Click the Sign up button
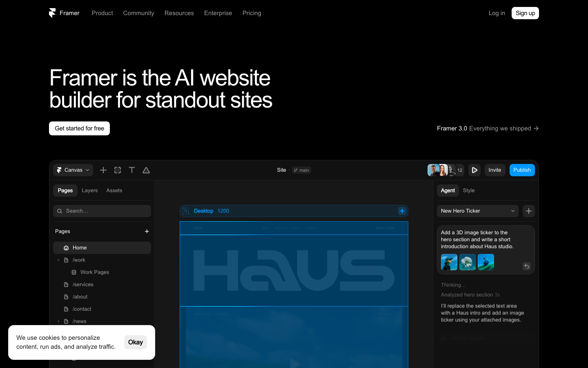The width and height of the screenshot is (588, 368). pos(526,13)
